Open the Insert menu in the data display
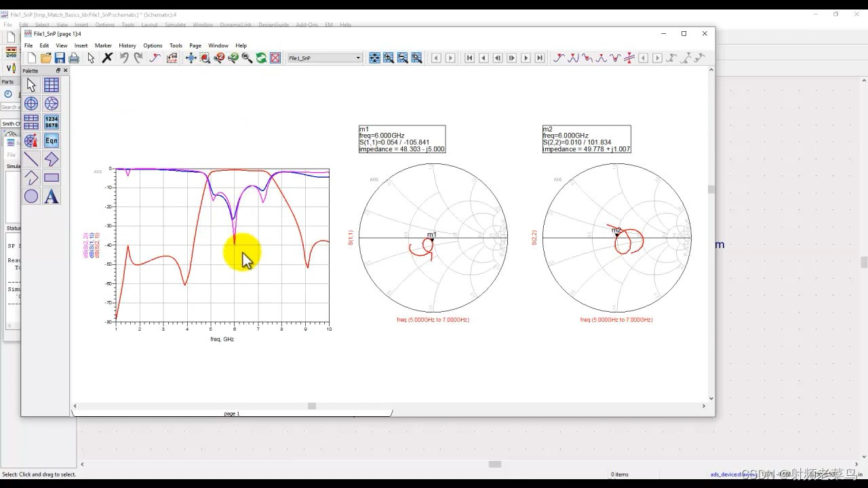The height and width of the screenshot is (488, 868). [81, 45]
